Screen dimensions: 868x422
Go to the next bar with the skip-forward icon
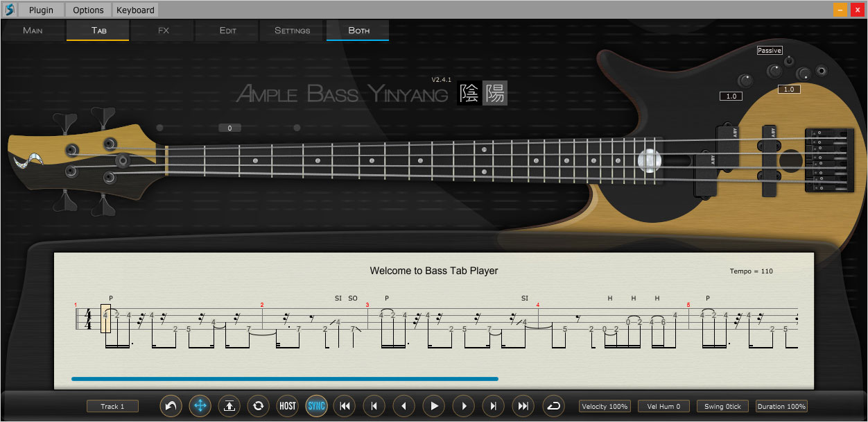[x=493, y=406]
